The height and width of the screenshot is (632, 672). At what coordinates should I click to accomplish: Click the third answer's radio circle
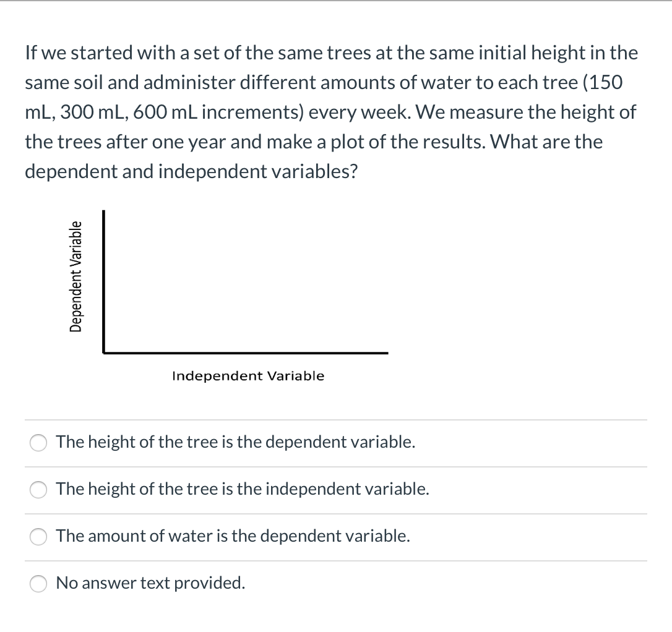(x=38, y=537)
